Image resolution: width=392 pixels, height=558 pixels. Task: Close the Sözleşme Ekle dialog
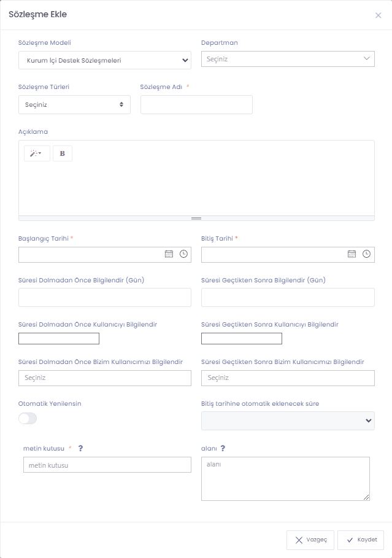coord(378,15)
